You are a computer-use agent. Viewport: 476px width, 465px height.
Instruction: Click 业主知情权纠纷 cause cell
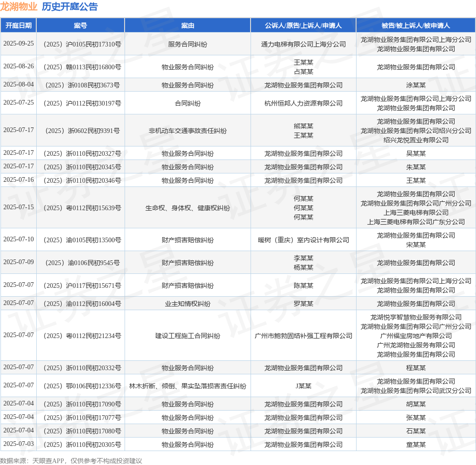pyautogui.click(x=188, y=304)
